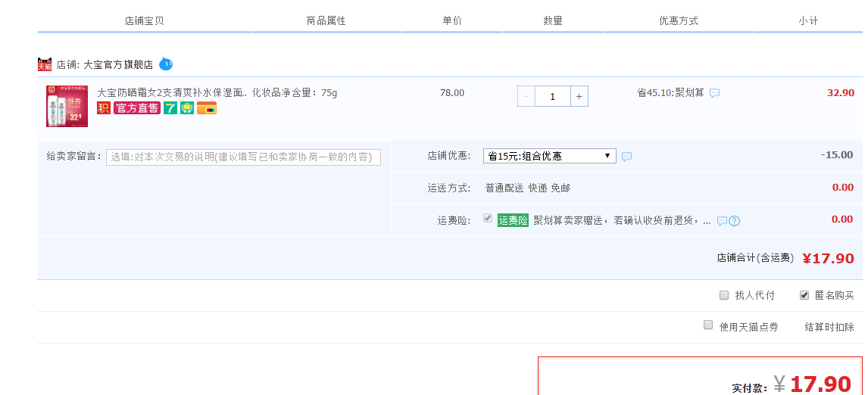Toggle the 运费险 checkbox

[x=488, y=219]
